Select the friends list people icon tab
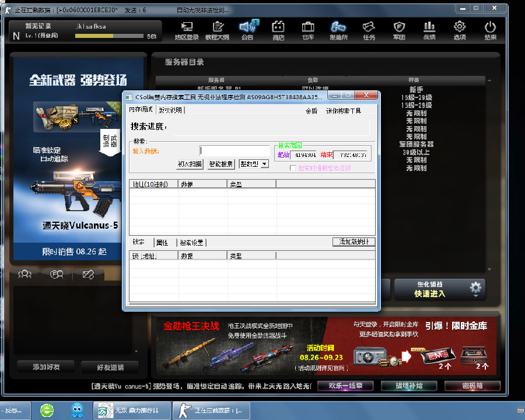This screenshot has height=420, width=525. click(24, 274)
